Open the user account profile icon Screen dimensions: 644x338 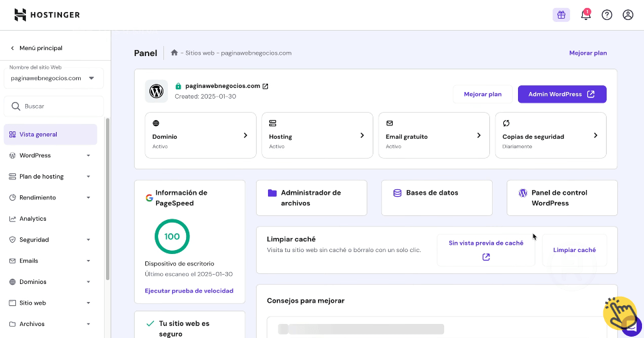pyautogui.click(x=627, y=15)
